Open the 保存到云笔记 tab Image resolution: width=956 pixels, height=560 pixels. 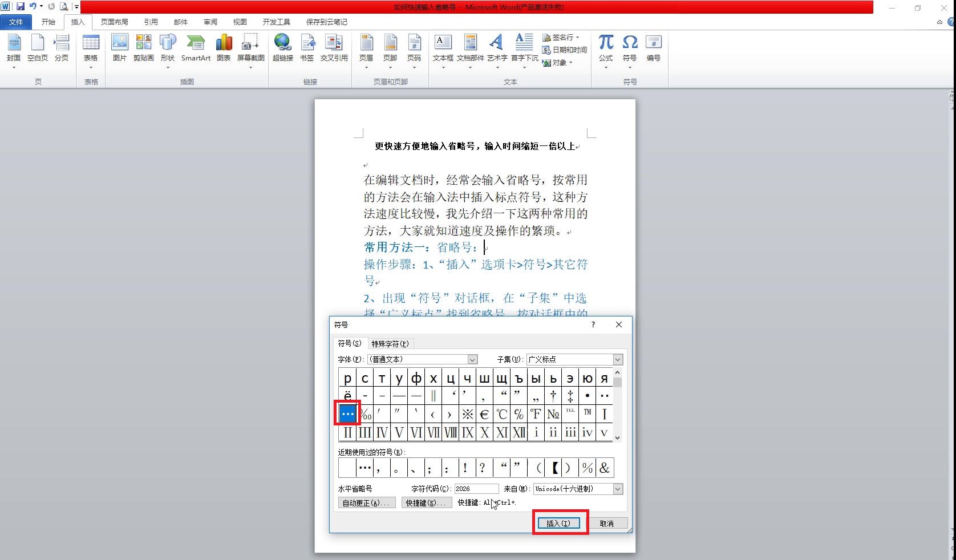pos(327,22)
